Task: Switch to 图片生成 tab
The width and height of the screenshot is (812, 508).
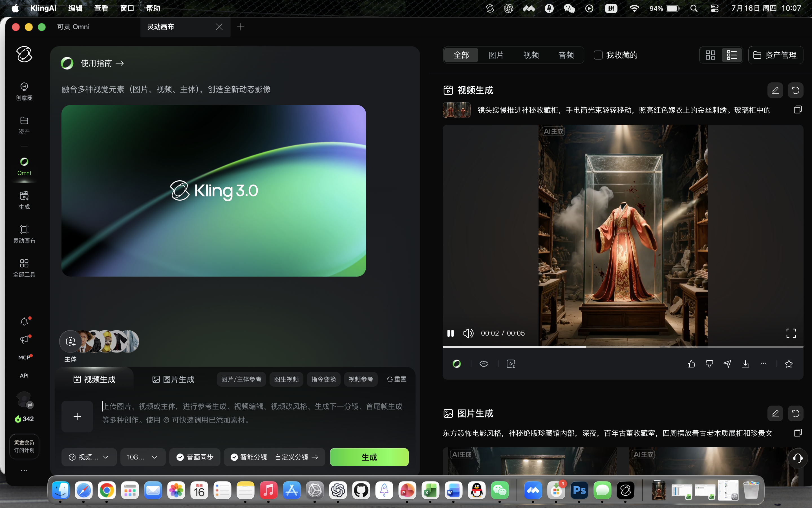Action: point(173,379)
